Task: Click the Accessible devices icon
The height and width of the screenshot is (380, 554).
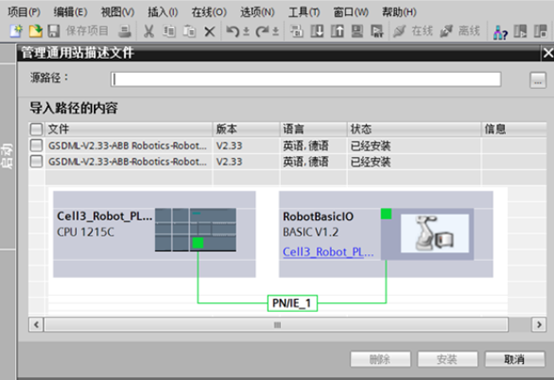Action: (500, 32)
